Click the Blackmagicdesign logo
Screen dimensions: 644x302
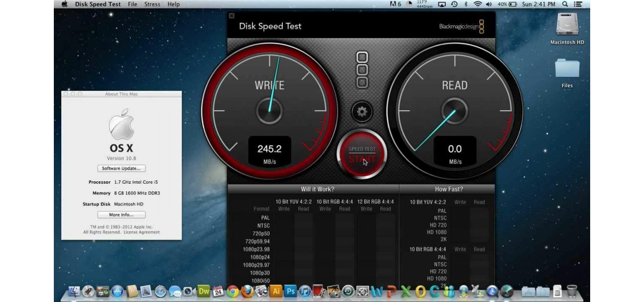[461, 27]
